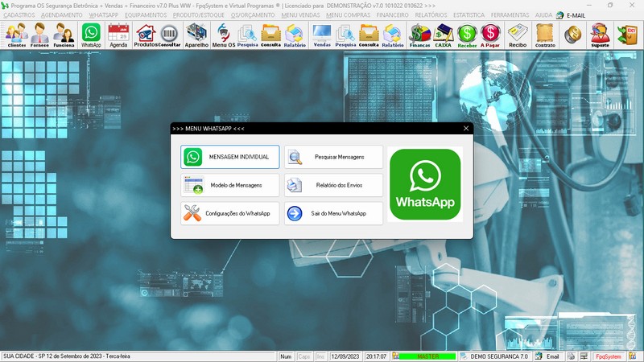Click the WhatsApp toolbar icon

point(91,35)
